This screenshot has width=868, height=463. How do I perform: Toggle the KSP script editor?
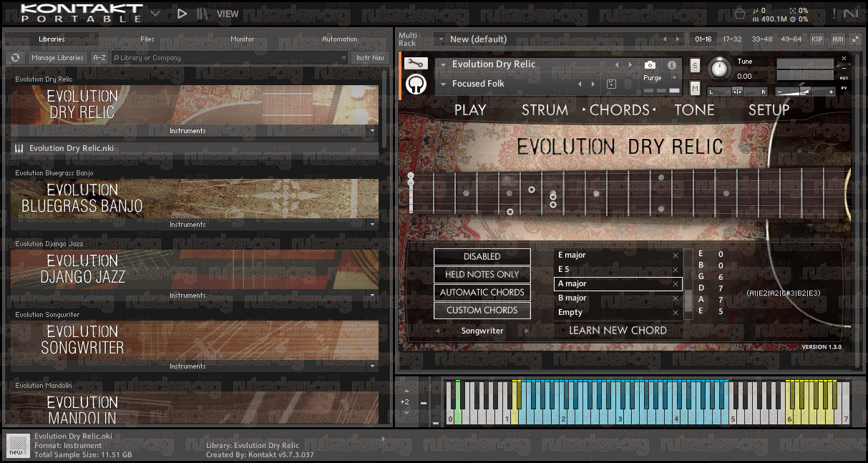pyautogui.click(x=818, y=39)
